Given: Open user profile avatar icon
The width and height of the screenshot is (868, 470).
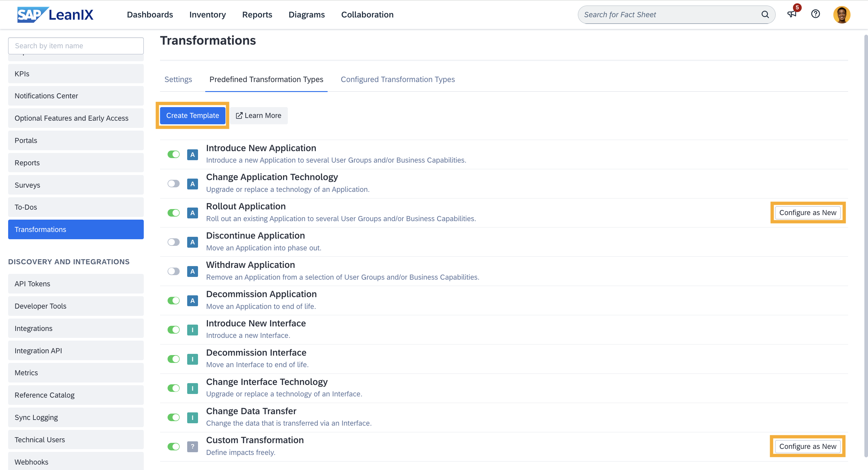Looking at the screenshot, I should click(841, 14).
